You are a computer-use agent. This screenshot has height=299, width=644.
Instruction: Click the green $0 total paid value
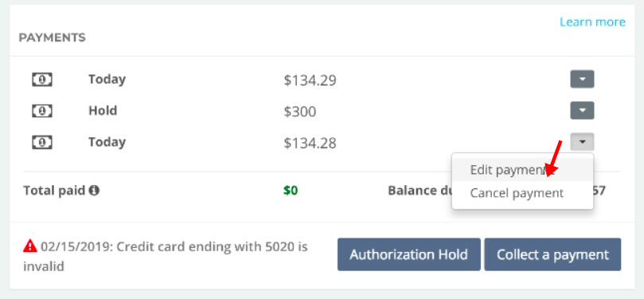click(x=291, y=191)
